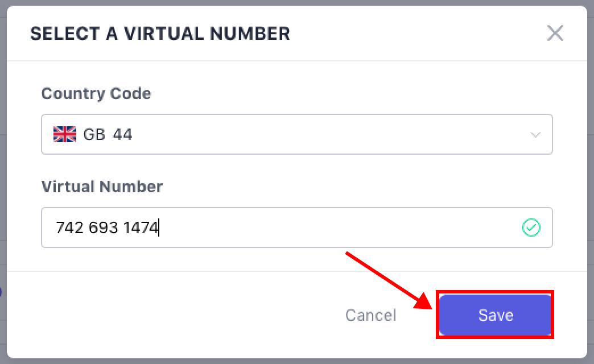Place cursor at the text caret after 1474
Image resolution: width=594 pixels, height=364 pixels.
(x=159, y=228)
